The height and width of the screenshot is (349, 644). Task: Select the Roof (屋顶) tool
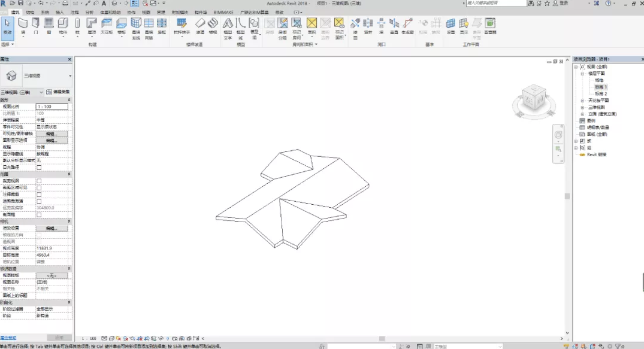point(92,26)
